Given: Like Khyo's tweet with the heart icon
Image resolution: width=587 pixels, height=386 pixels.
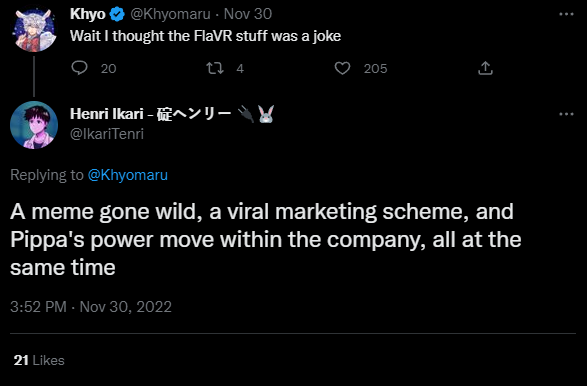Looking at the screenshot, I should coord(342,68).
